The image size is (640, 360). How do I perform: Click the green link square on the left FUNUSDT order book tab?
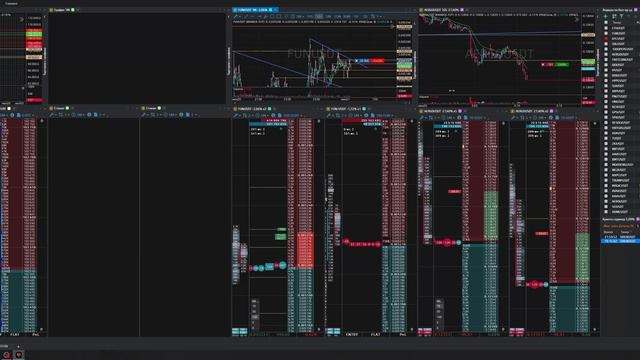point(269,109)
